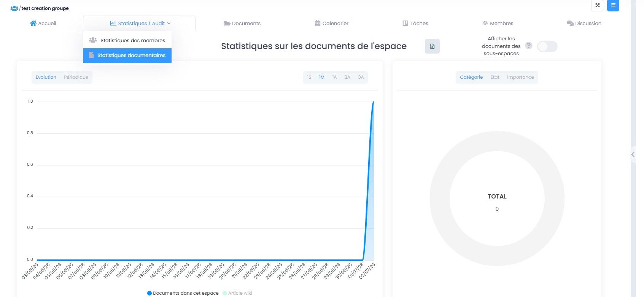Image resolution: width=644 pixels, height=297 pixels.
Task: Set the chart range to 1A
Action: click(x=334, y=77)
